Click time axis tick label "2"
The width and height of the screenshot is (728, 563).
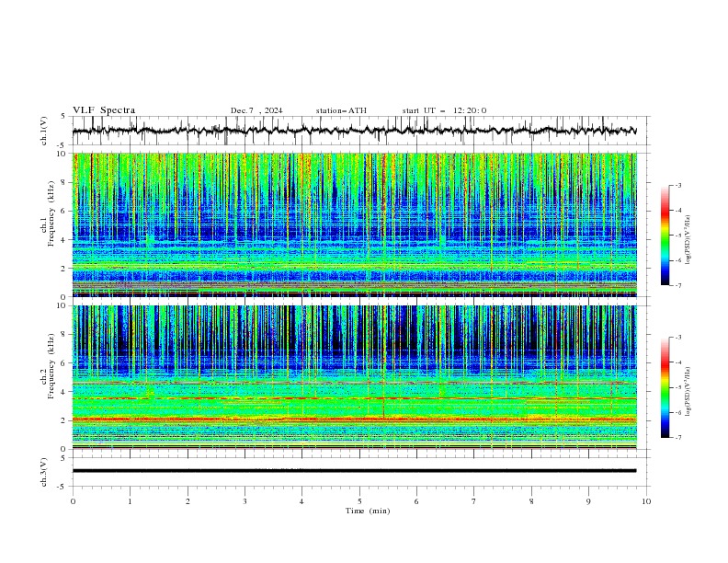click(188, 501)
